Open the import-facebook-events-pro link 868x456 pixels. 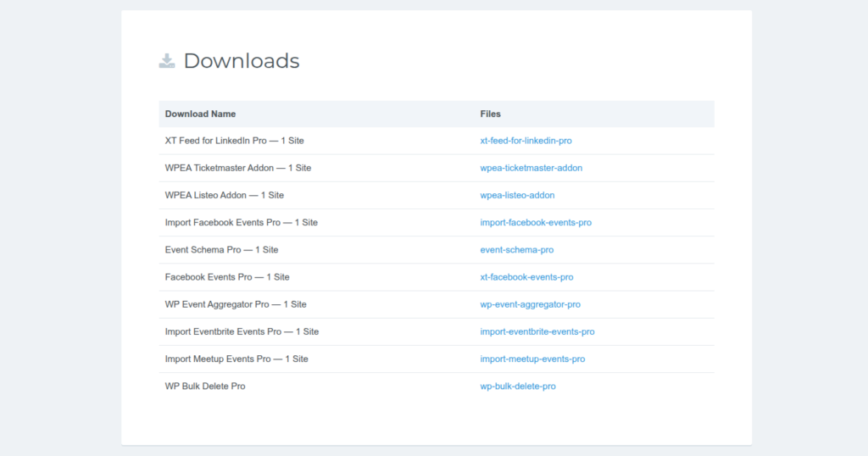(536, 222)
